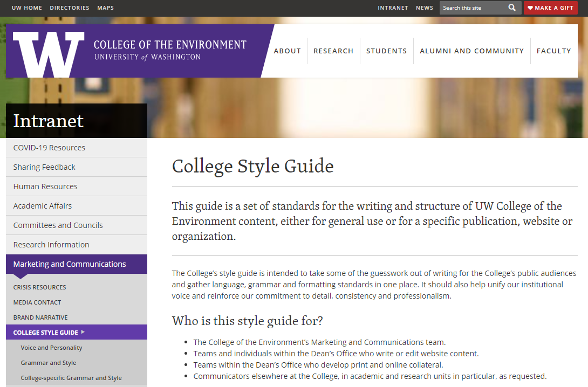This screenshot has width=588, height=387.
Task: Open Brand Narrative submenu item
Action: point(40,317)
